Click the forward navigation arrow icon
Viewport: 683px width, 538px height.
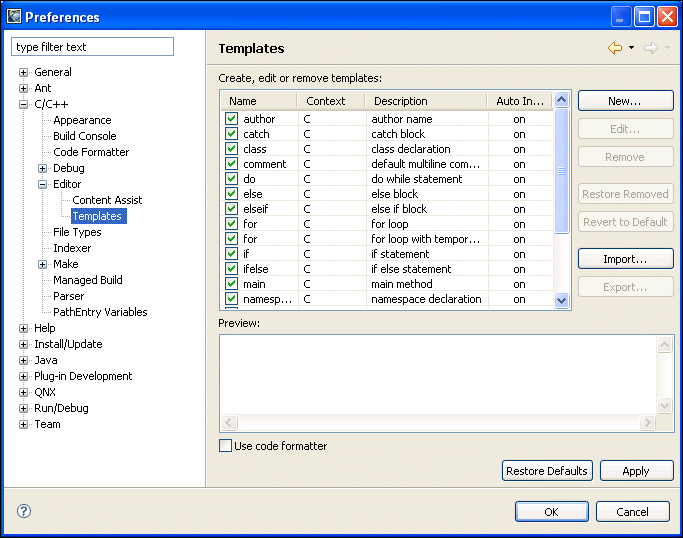pos(650,48)
